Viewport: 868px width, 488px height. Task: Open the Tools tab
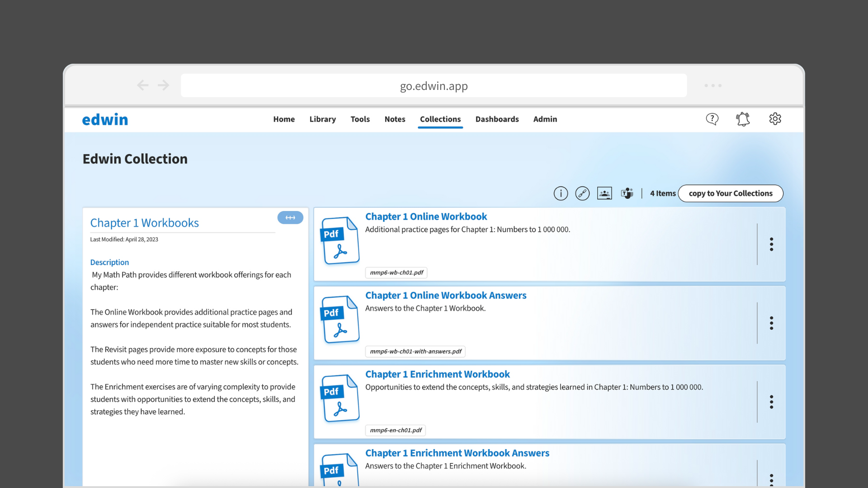point(360,119)
